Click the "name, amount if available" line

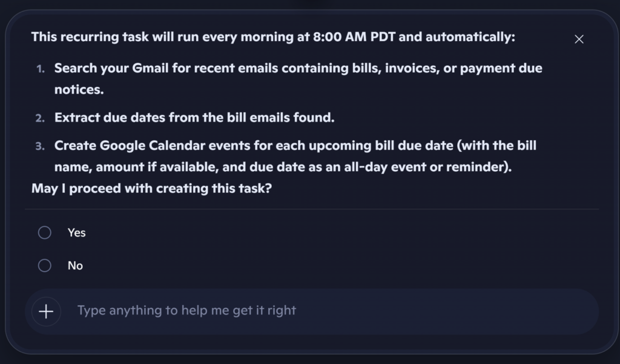click(283, 167)
